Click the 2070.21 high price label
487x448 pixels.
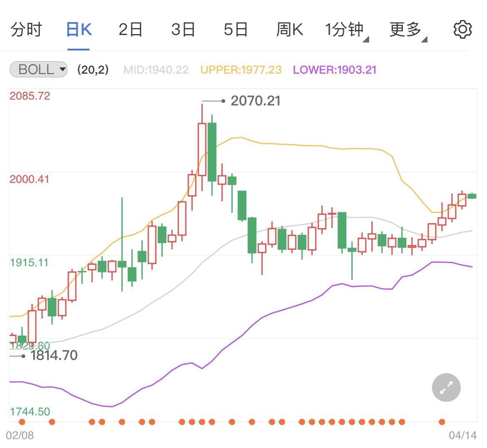point(255,101)
